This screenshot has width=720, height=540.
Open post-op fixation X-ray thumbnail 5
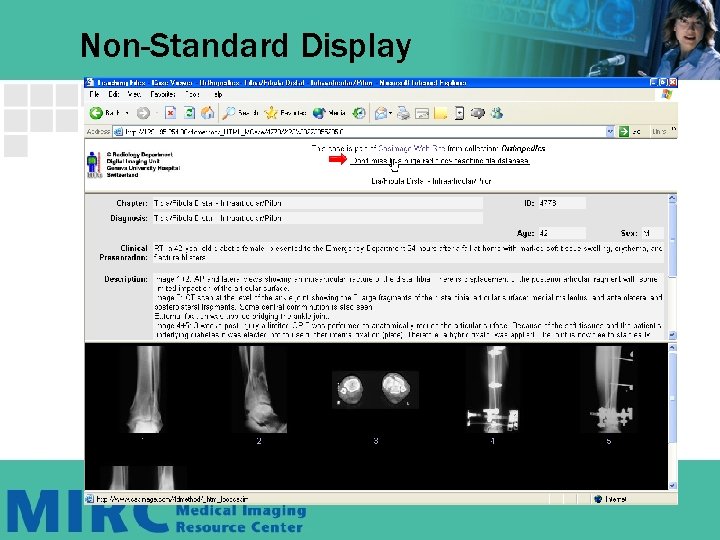coord(609,389)
